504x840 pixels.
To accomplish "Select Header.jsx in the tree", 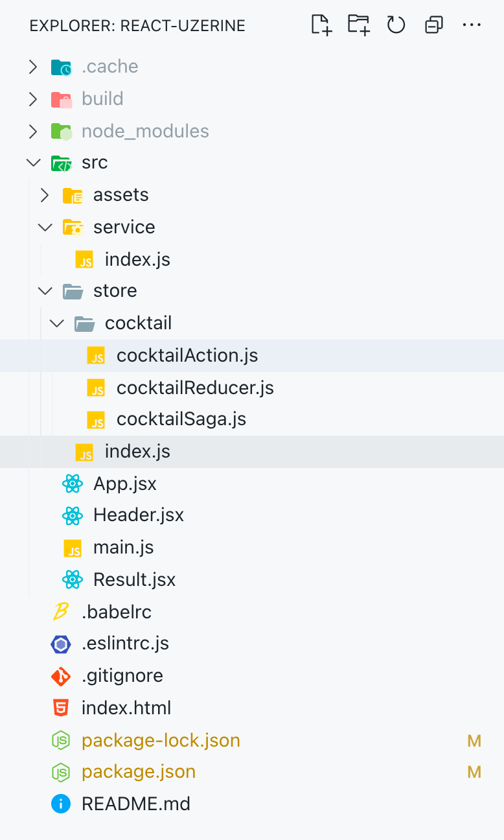I will [x=139, y=515].
